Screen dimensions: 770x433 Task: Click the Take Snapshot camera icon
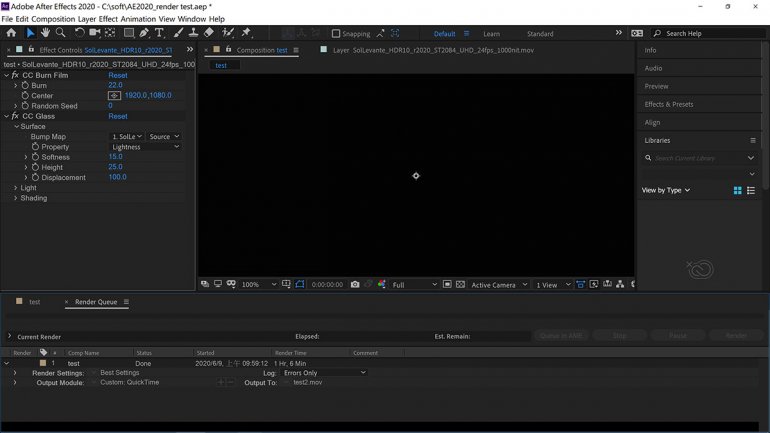pyautogui.click(x=355, y=285)
